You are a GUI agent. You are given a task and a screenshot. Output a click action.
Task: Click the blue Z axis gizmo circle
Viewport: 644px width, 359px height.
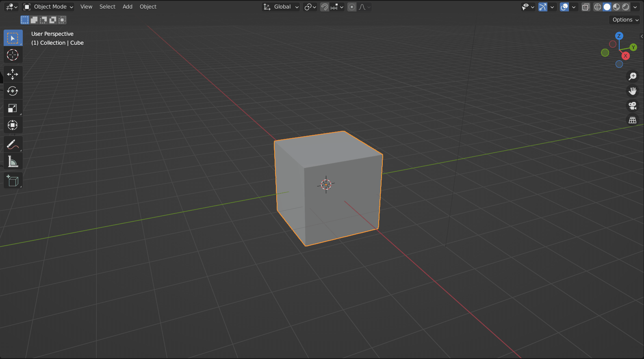(x=619, y=36)
